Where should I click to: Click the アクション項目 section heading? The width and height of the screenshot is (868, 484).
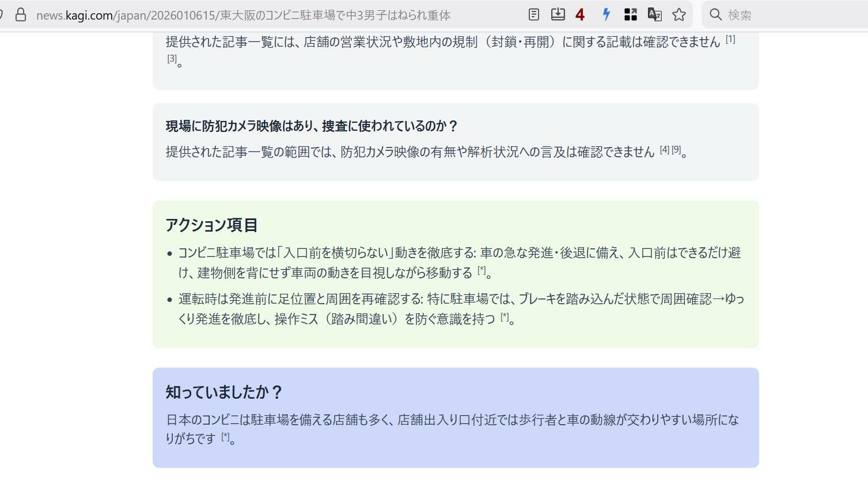pyautogui.click(x=211, y=225)
